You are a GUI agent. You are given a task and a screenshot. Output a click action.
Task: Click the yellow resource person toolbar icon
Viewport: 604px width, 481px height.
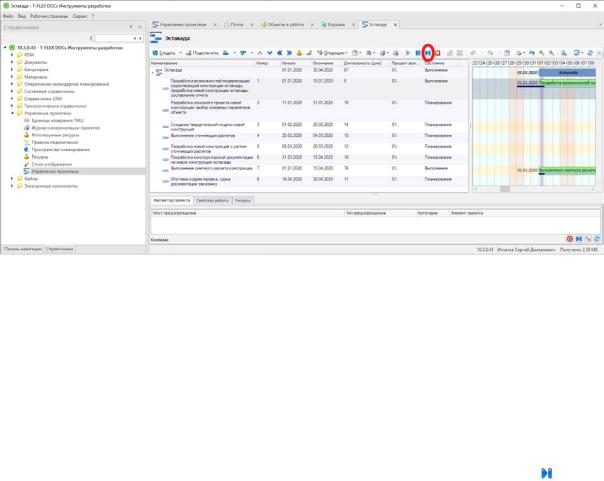(299, 53)
